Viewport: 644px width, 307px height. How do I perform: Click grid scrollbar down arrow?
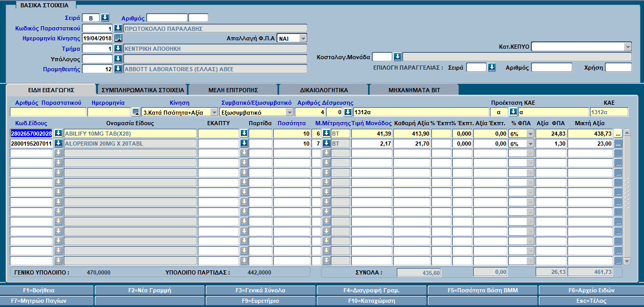tap(627, 261)
